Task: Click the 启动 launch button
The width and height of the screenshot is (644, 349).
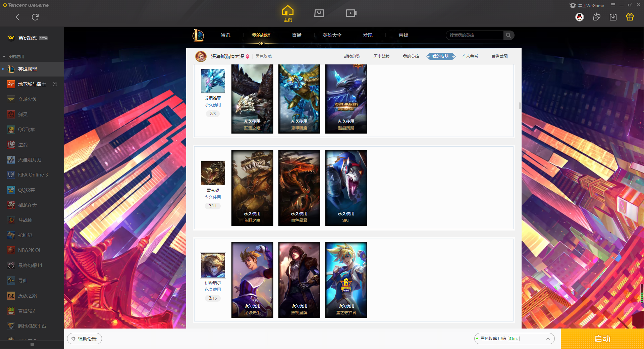Action: coord(602,339)
